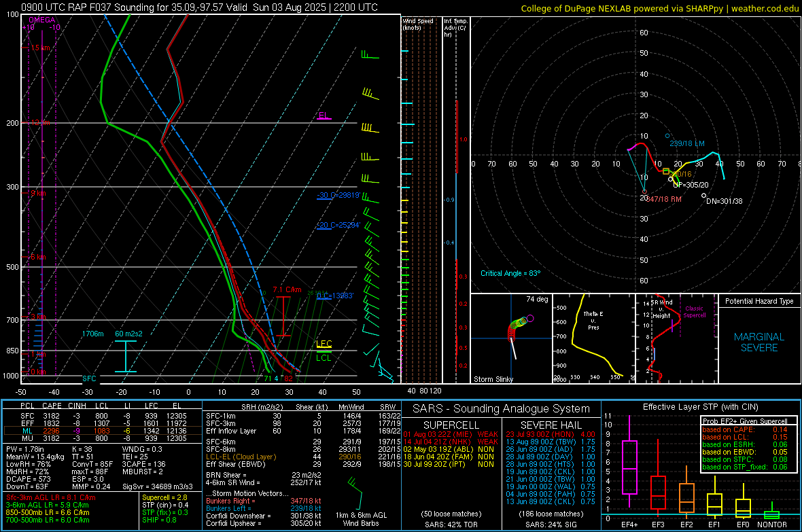The image size is (802, 532).
Task: Click the SFC-1km shear row
Action: pyautogui.click(x=303, y=416)
